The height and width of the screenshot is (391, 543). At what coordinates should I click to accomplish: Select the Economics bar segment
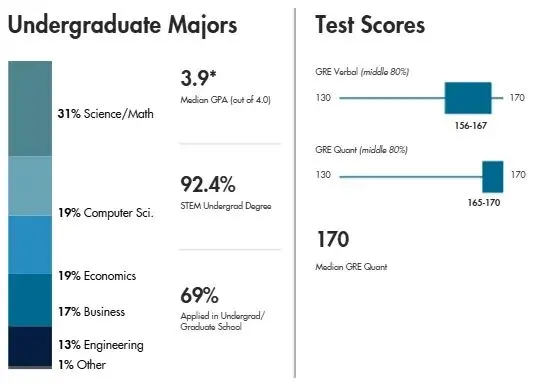pos(30,245)
